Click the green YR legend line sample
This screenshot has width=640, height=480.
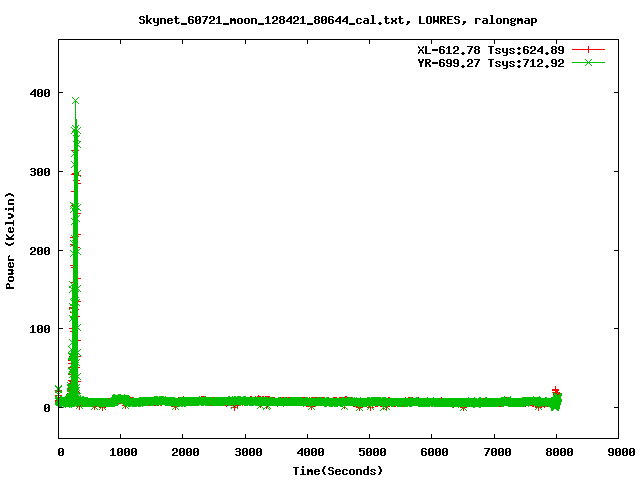coord(588,62)
